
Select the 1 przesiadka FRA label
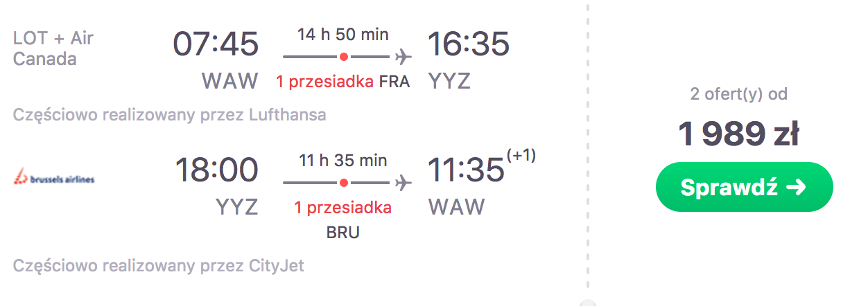coord(343,82)
